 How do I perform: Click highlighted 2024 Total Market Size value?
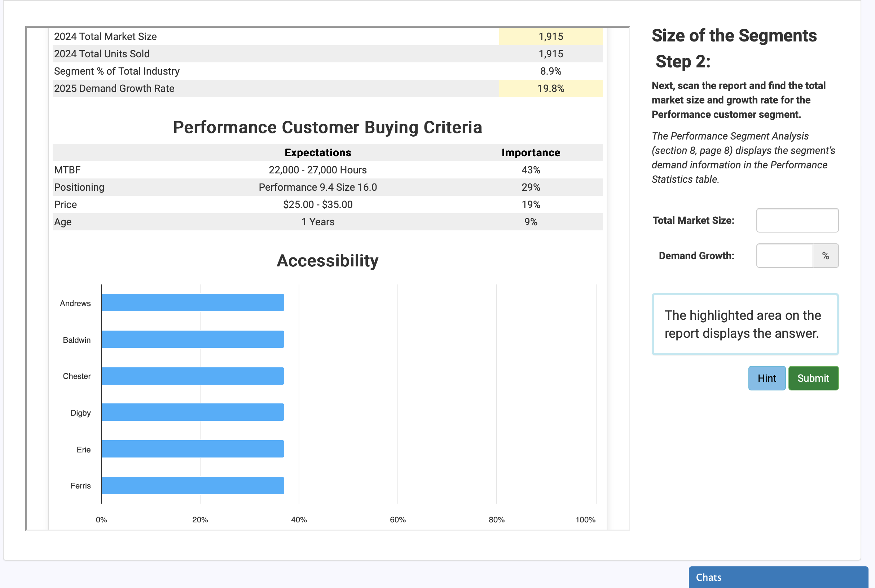click(550, 36)
